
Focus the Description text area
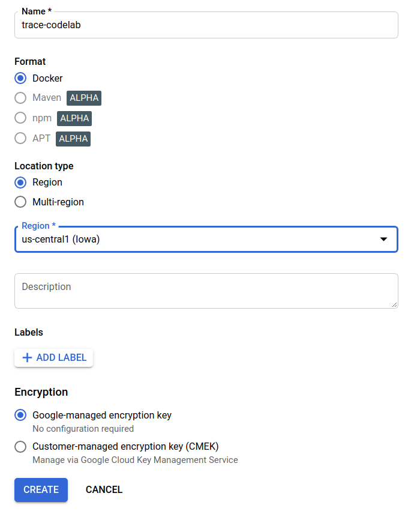pyautogui.click(x=206, y=291)
